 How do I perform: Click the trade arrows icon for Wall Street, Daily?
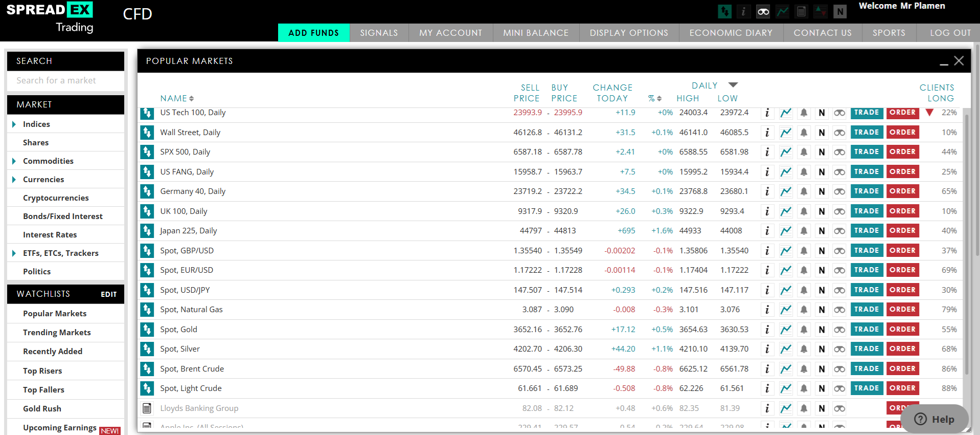point(147,133)
